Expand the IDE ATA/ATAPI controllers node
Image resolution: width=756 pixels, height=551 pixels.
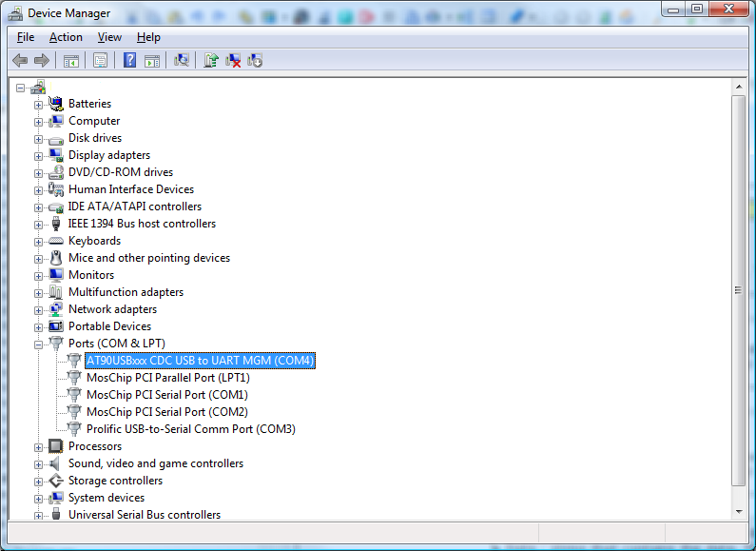tap(38, 207)
